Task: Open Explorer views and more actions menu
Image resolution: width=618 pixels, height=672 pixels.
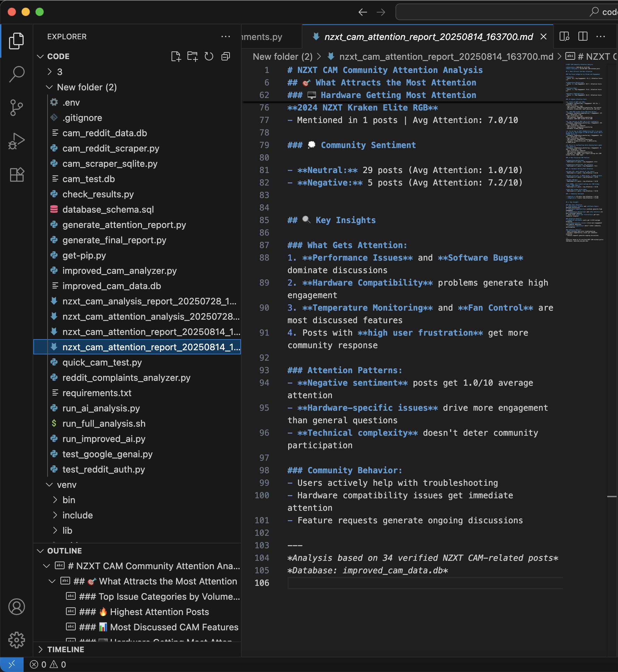Action: tap(226, 36)
